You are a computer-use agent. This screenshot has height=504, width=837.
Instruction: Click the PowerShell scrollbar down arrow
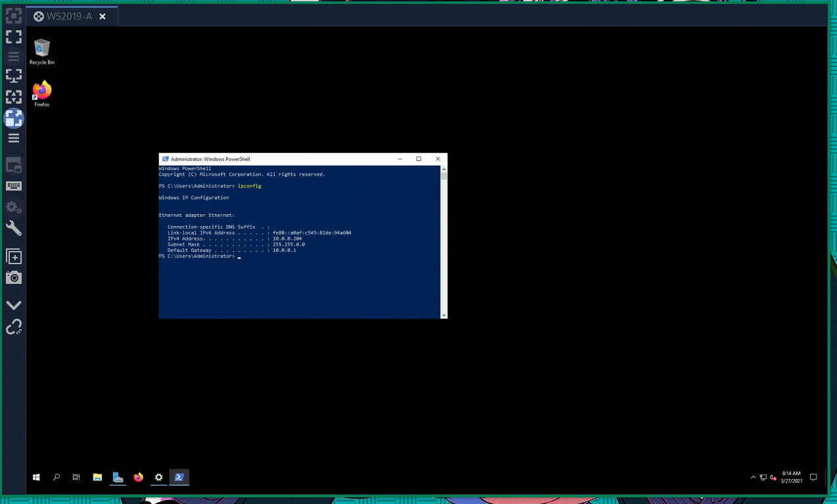(444, 315)
